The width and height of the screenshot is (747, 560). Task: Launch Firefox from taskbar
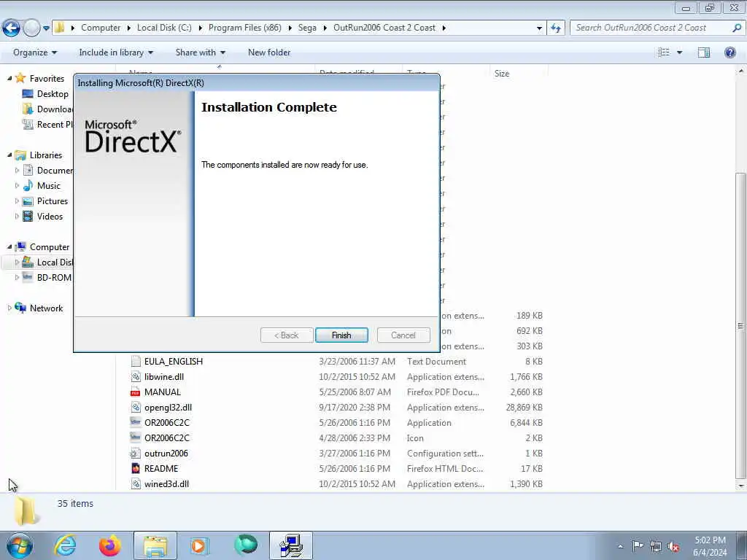coord(110,545)
